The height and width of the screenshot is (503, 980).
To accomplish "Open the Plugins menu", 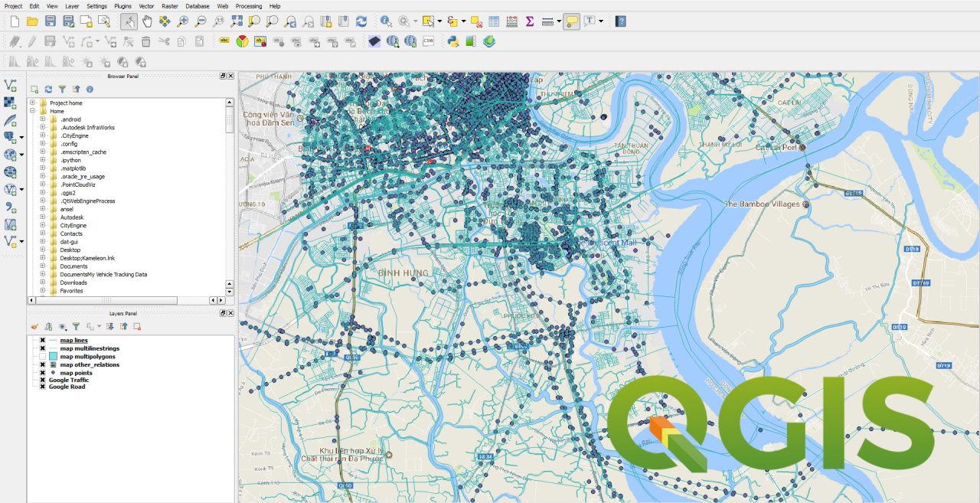I will (x=122, y=5).
